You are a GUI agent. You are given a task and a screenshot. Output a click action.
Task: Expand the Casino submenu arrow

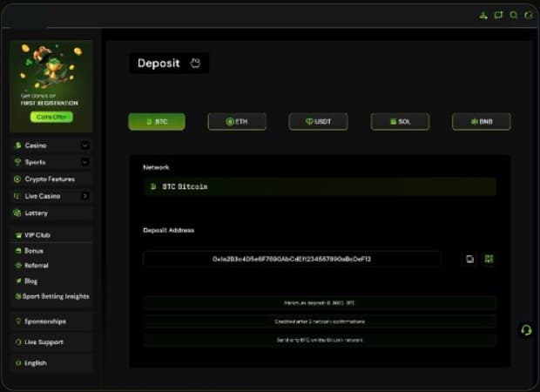(x=85, y=145)
